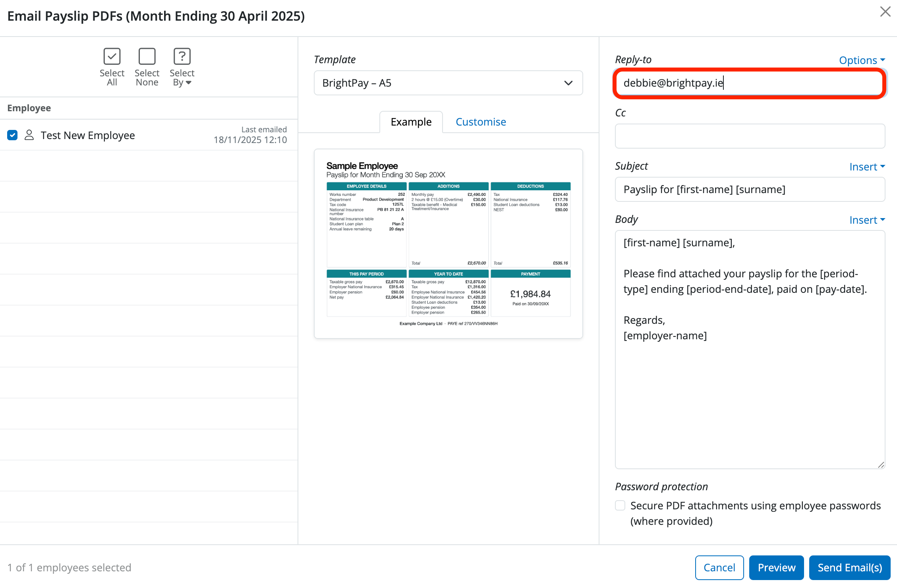Open the Body Insert dropdown

coord(867,220)
